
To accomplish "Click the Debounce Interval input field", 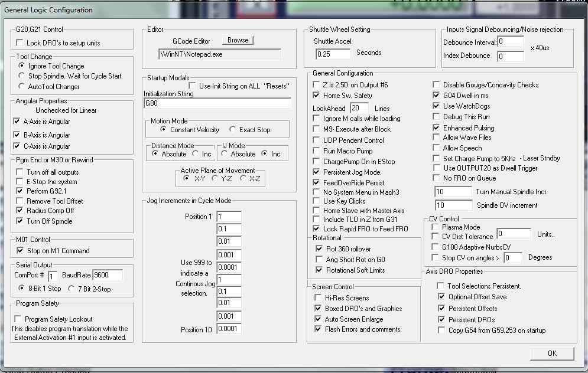I will click(x=511, y=42).
